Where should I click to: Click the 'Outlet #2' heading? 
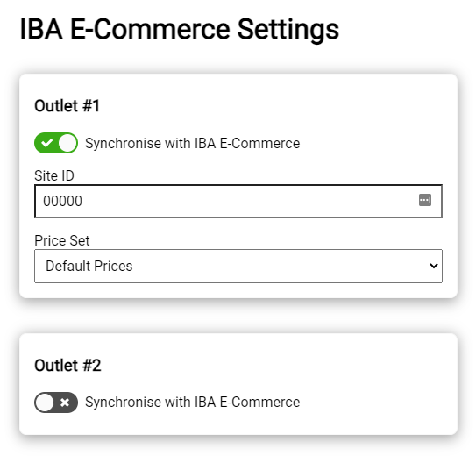click(x=67, y=365)
